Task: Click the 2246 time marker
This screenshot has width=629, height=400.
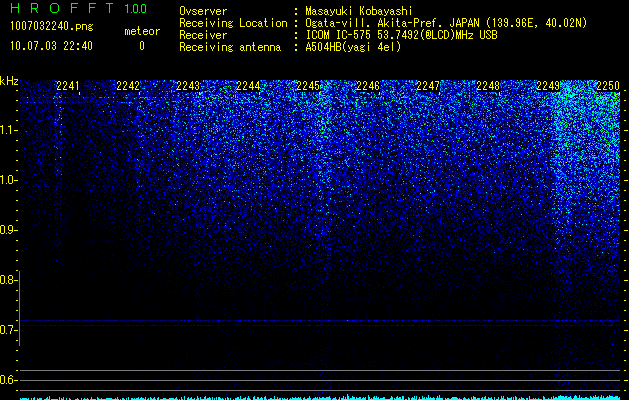Action: (368, 86)
